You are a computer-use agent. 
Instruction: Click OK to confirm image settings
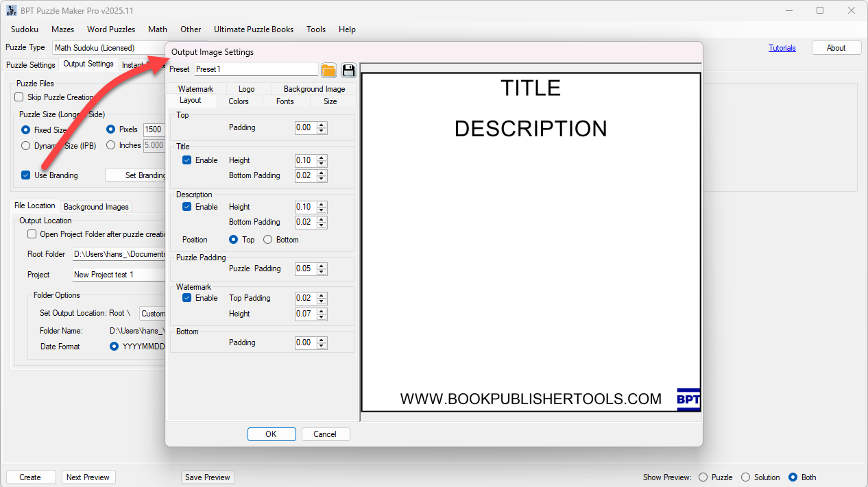coord(271,434)
